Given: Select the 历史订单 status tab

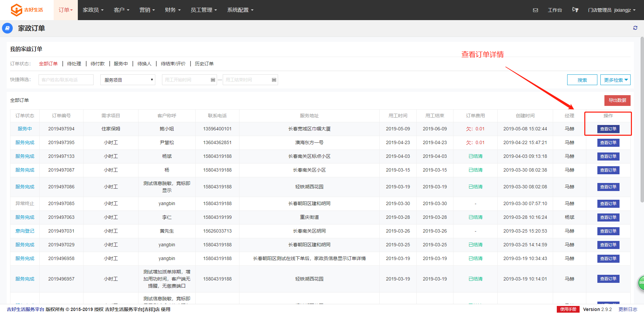Looking at the screenshot, I should [204, 64].
